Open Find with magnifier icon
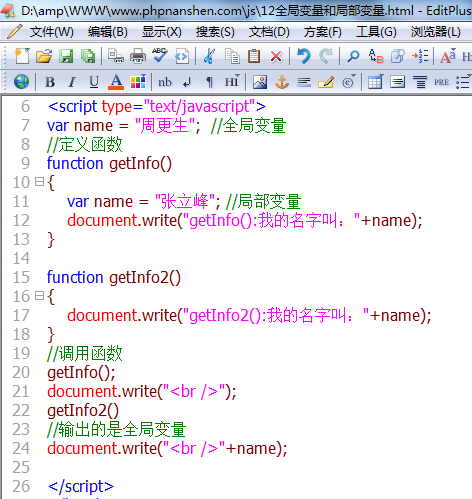The image size is (472, 499). [353, 56]
